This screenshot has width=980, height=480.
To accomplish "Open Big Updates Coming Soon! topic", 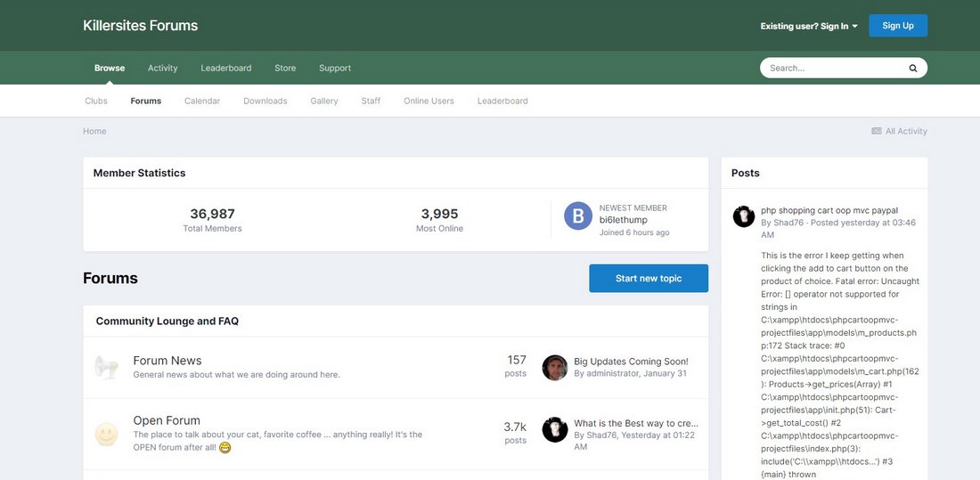I will pos(631,362).
